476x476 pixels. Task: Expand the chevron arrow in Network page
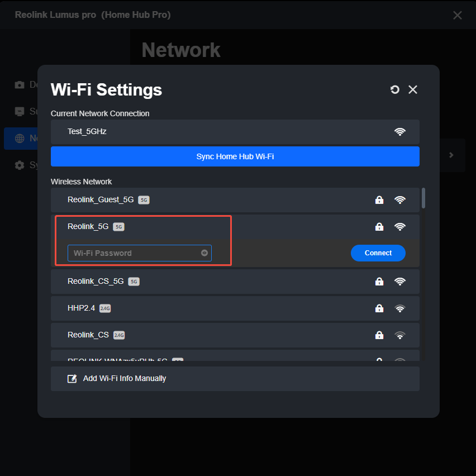[x=451, y=155]
